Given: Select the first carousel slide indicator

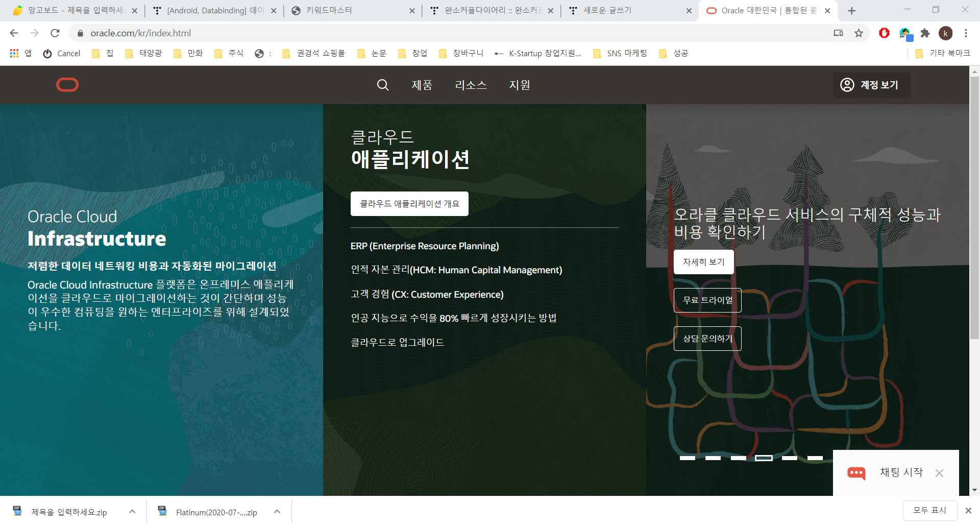Looking at the screenshot, I should pyautogui.click(x=688, y=458).
